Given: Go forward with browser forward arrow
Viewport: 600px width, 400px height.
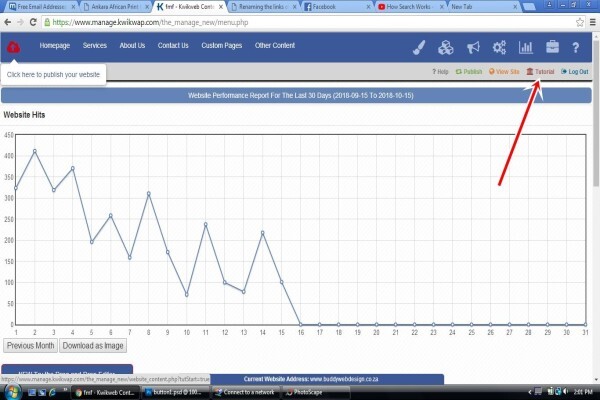Looking at the screenshot, I should pyautogui.click(x=20, y=23).
